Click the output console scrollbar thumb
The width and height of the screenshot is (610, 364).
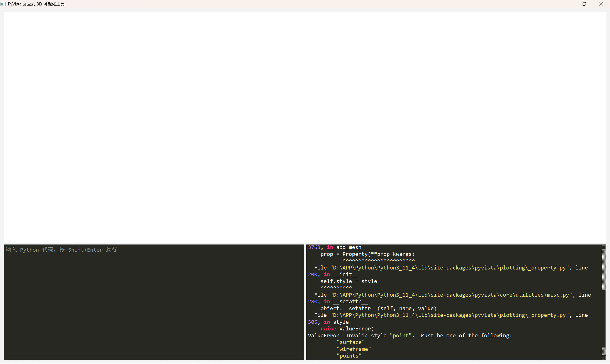(x=604, y=319)
